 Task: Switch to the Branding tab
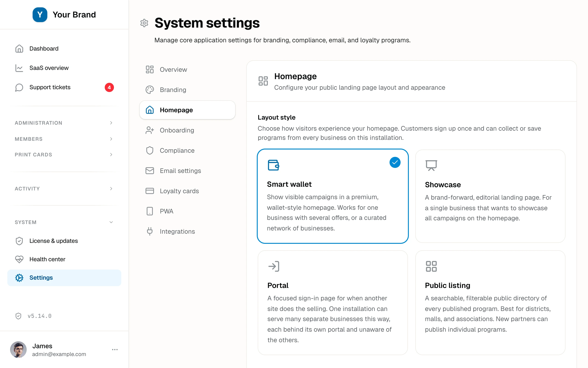(x=187, y=90)
